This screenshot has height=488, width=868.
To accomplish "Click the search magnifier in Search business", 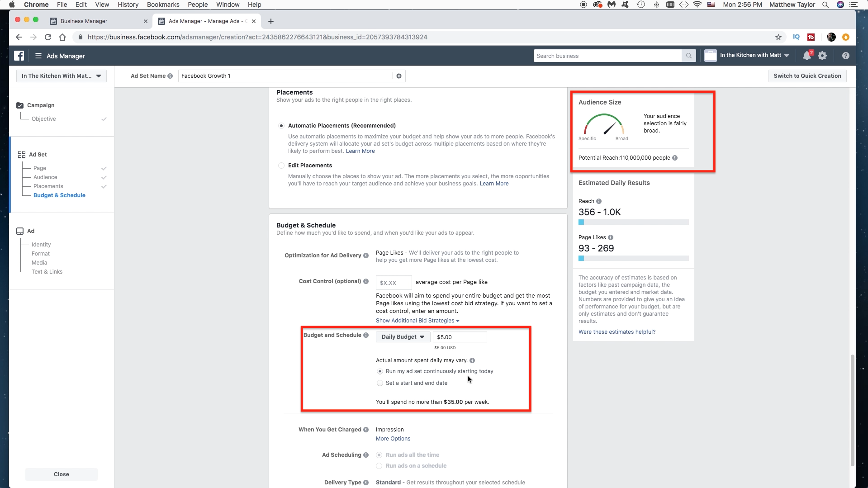I will [x=688, y=56].
